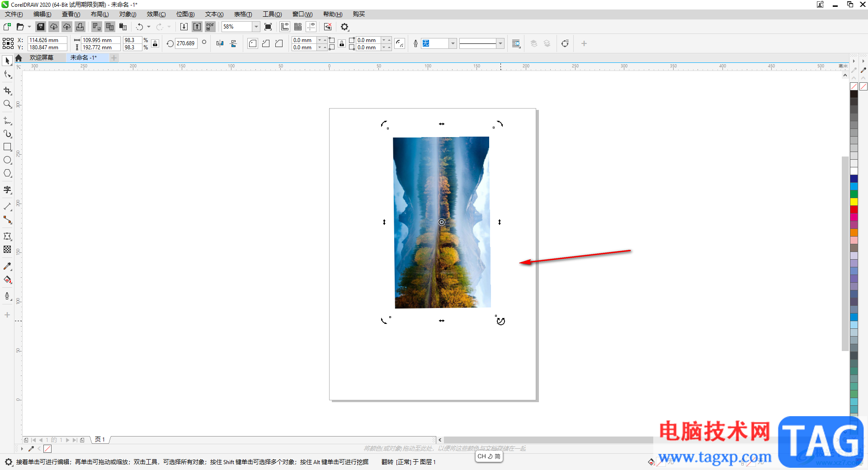
Task: Select the Polygon tool
Action: (7, 173)
